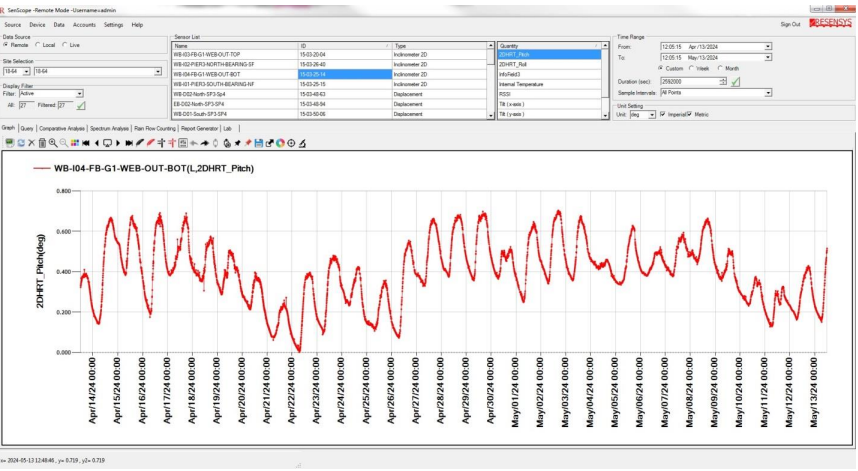Screen dimensions: 858x471
Task: Open the To date dropdown
Action: (x=768, y=57)
